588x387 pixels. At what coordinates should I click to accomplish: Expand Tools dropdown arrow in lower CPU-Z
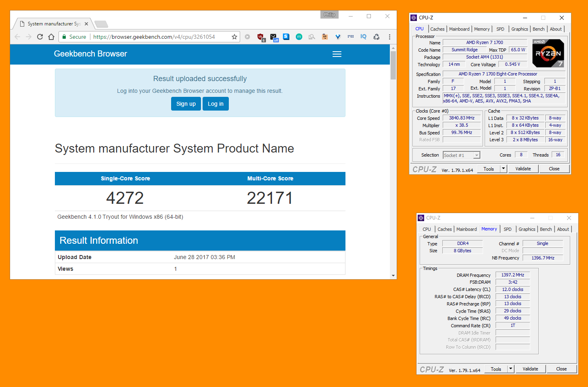click(x=511, y=369)
